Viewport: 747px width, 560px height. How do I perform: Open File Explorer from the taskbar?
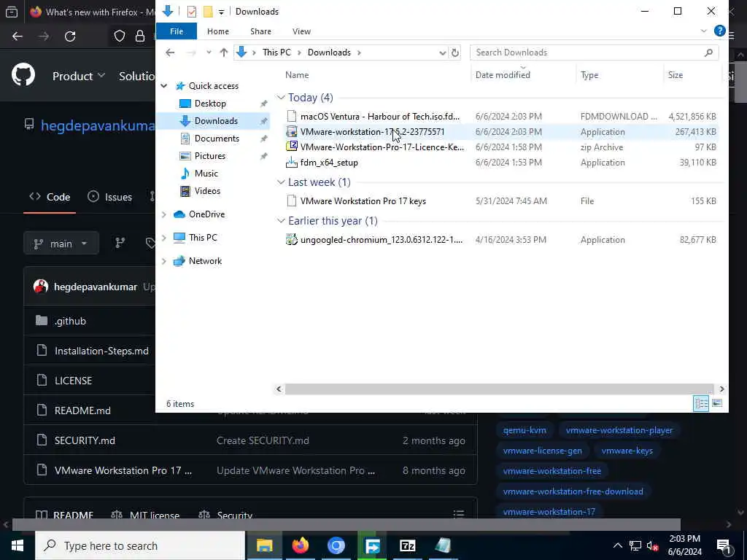[x=264, y=545]
